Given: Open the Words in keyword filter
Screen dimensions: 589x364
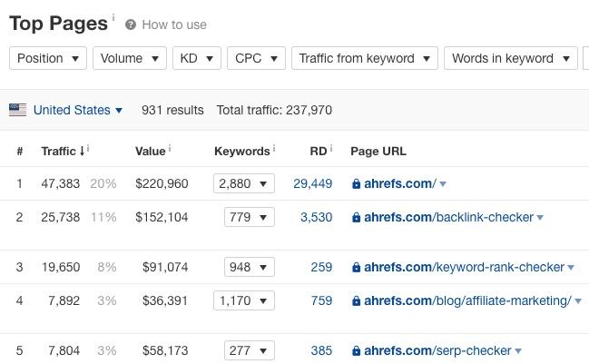Looking at the screenshot, I should [511, 58].
